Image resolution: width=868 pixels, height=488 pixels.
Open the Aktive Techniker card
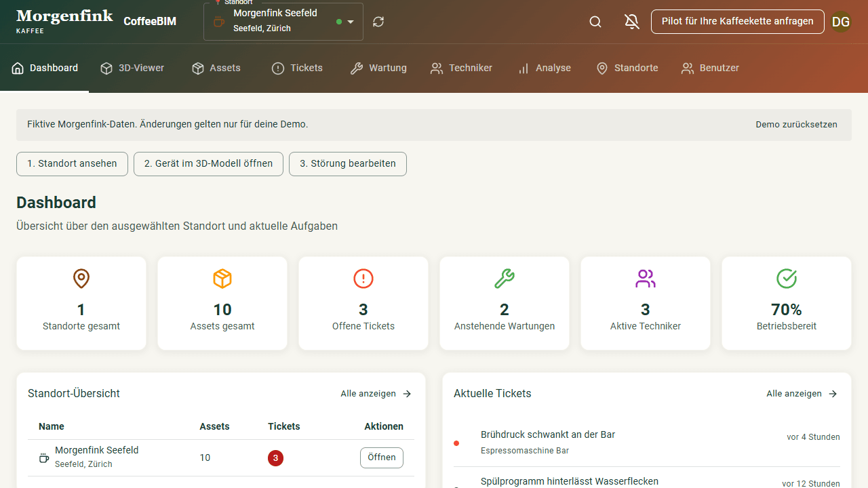(646, 304)
